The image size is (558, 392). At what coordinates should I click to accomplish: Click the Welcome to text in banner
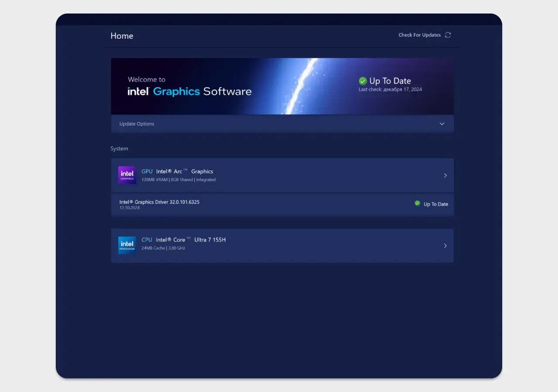[146, 79]
